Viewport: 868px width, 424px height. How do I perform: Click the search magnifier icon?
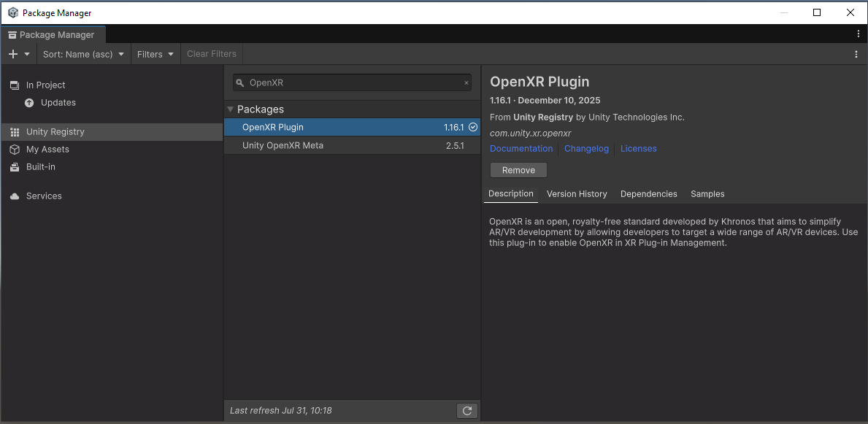point(239,83)
